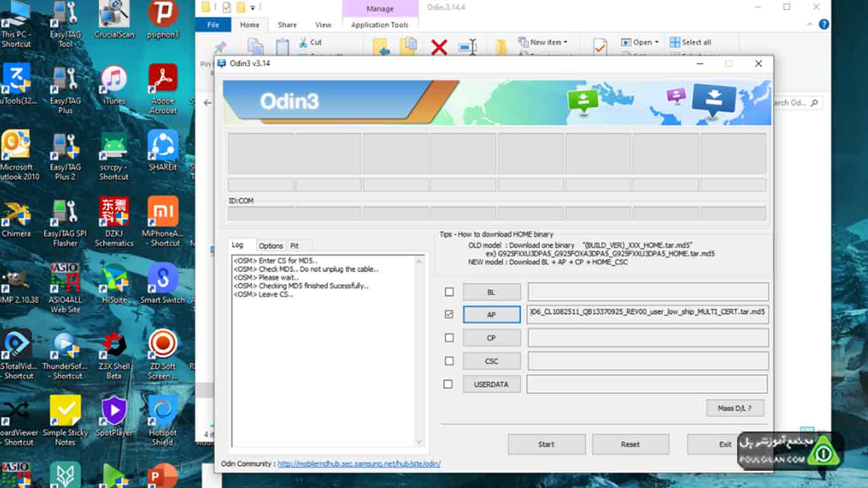Uncheck the AP file checkbox

coord(449,315)
